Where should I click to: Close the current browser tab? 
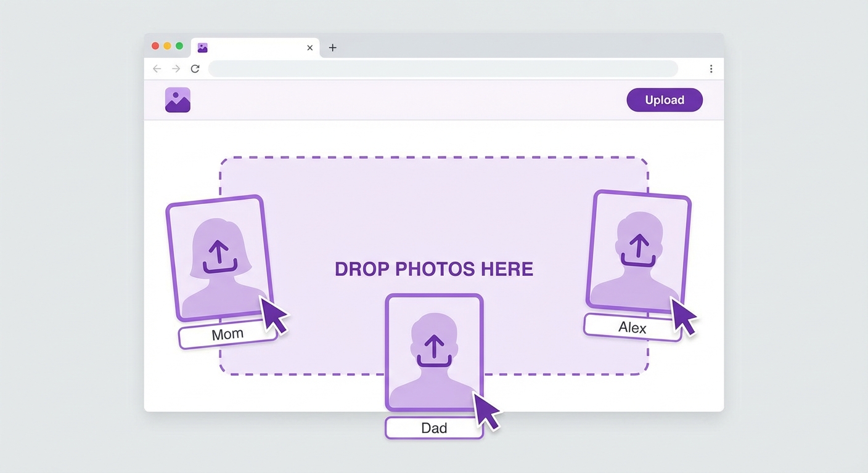pyautogui.click(x=309, y=47)
